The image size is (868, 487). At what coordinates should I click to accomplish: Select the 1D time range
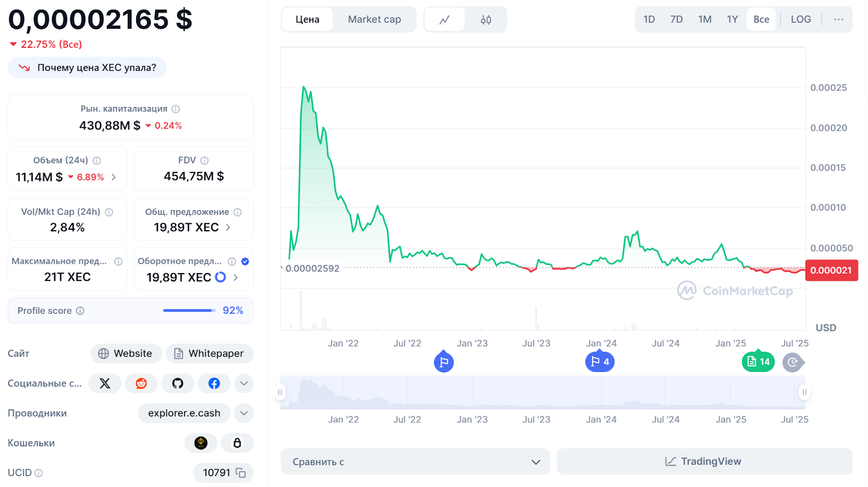[649, 20]
